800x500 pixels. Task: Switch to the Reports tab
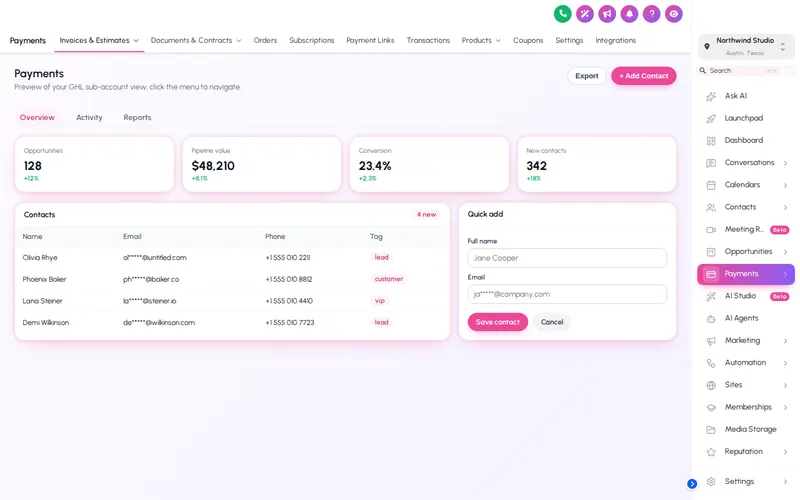coord(137,117)
